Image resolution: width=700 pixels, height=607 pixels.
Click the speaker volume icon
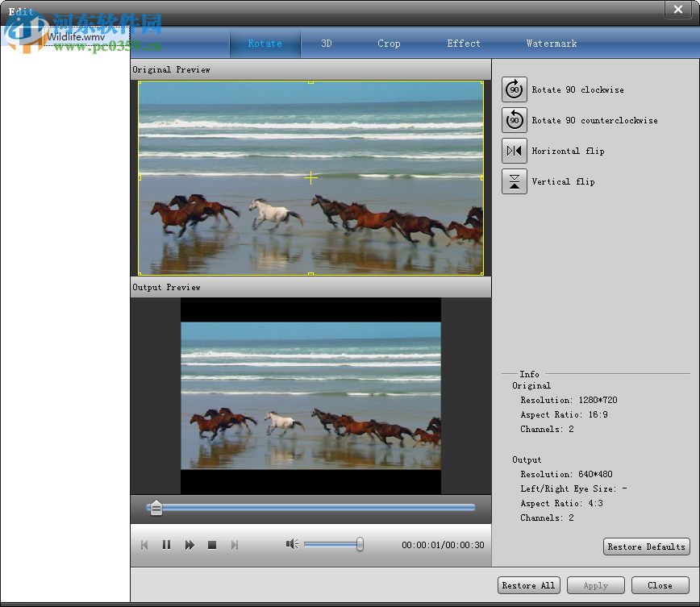click(x=291, y=544)
